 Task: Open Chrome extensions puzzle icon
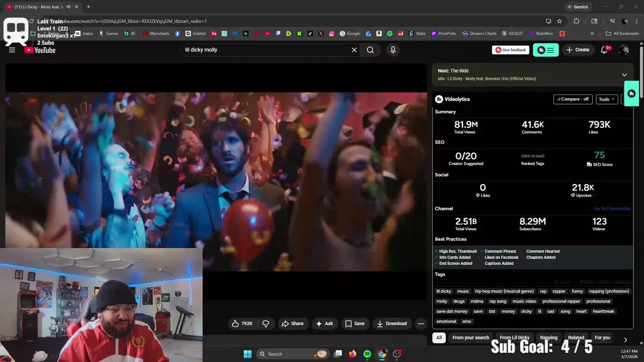(577, 21)
